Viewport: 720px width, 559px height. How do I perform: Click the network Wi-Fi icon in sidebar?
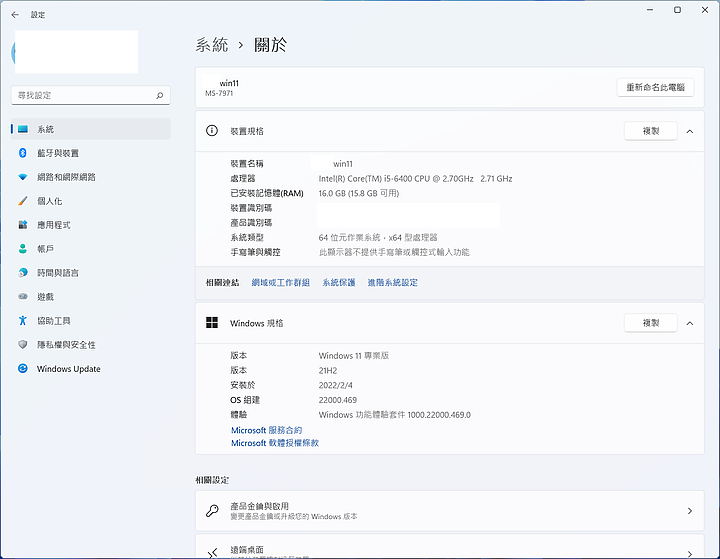(22, 177)
